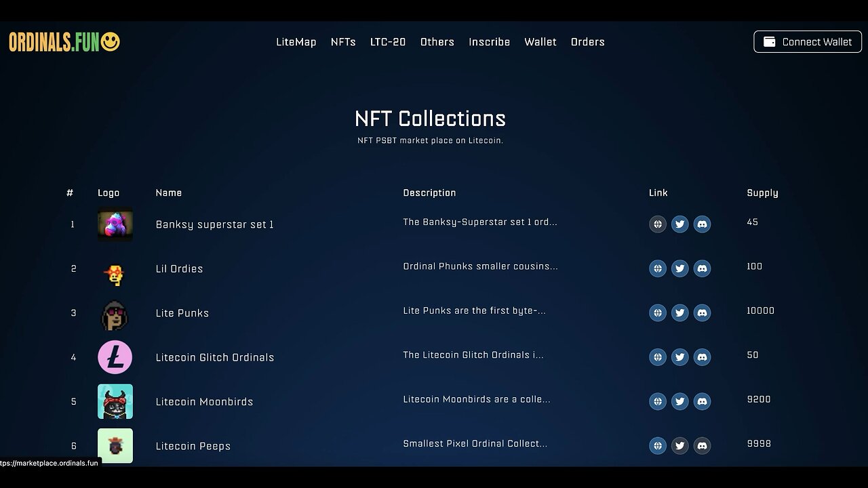Open the Lite Punks collection
This screenshot has height=488, width=868.
point(182,313)
